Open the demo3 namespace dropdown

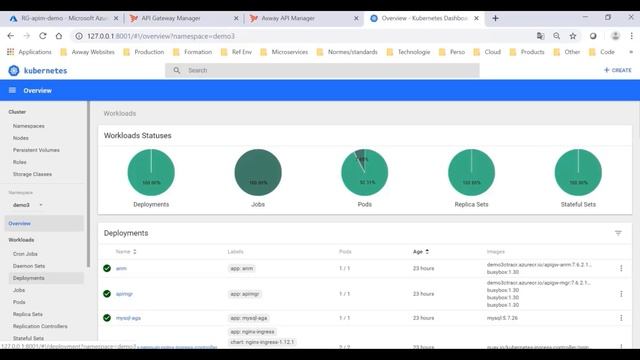[x=27, y=205]
